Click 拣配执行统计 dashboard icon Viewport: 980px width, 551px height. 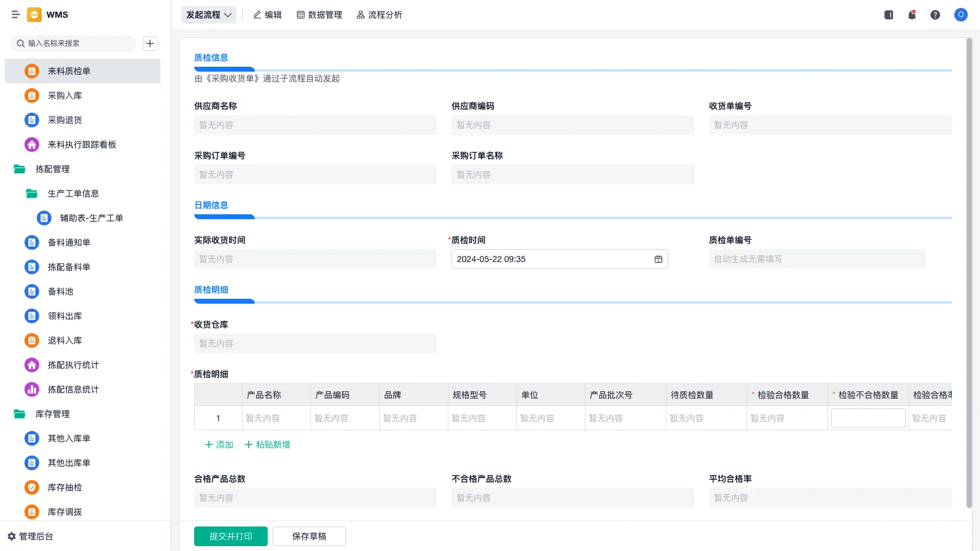pos(32,365)
